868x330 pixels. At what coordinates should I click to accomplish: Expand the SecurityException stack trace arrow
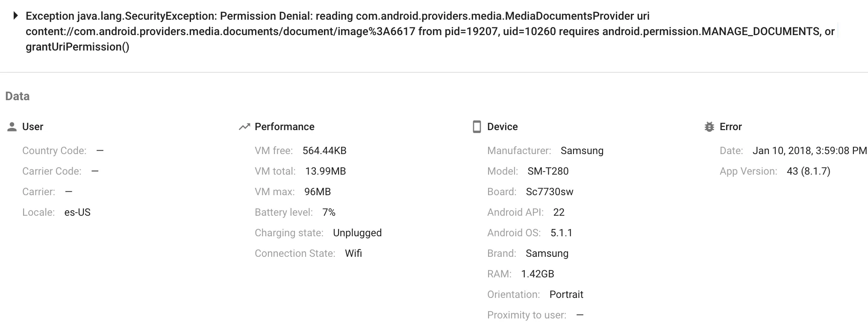[16, 16]
